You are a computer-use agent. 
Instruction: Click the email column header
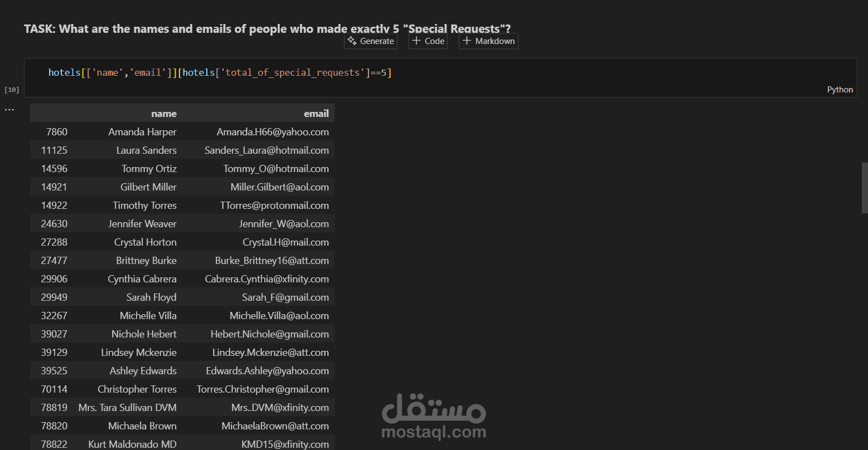[316, 114]
